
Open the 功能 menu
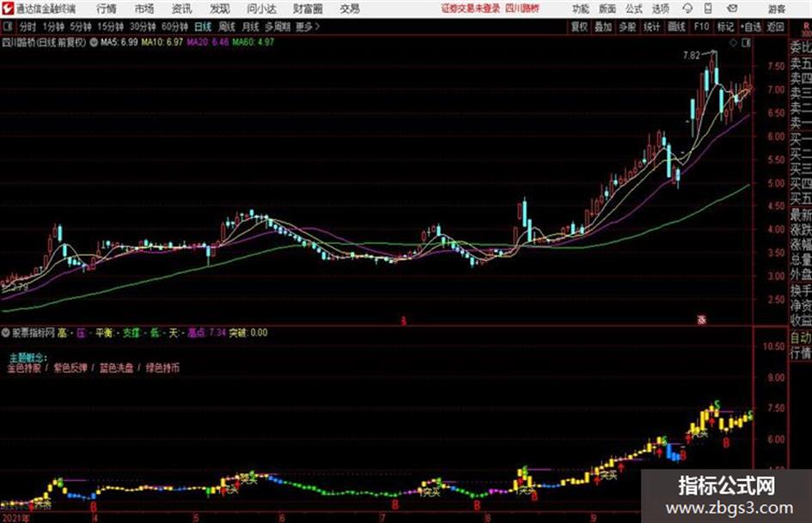[581, 9]
